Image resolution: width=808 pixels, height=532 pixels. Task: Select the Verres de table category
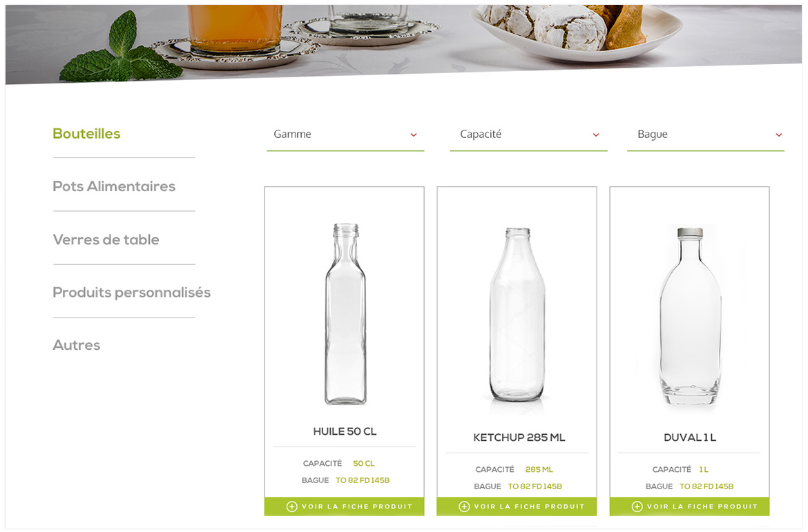[x=106, y=239]
